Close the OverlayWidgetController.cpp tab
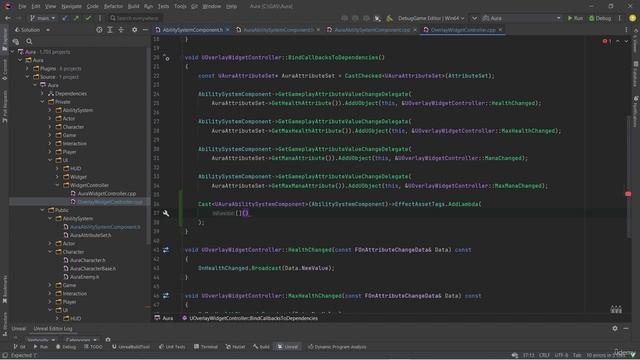The image size is (640, 360). [x=500, y=30]
